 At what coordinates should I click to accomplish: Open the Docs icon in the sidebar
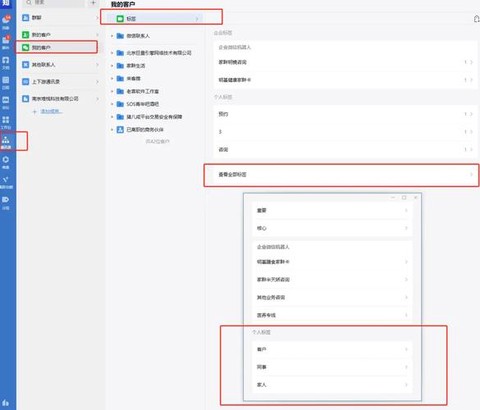pos(6,62)
